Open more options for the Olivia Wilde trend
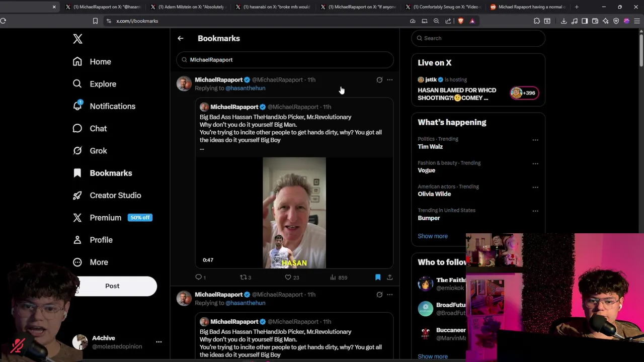Image resolution: width=644 pixels, height=362 pixels. coord(535,187)
